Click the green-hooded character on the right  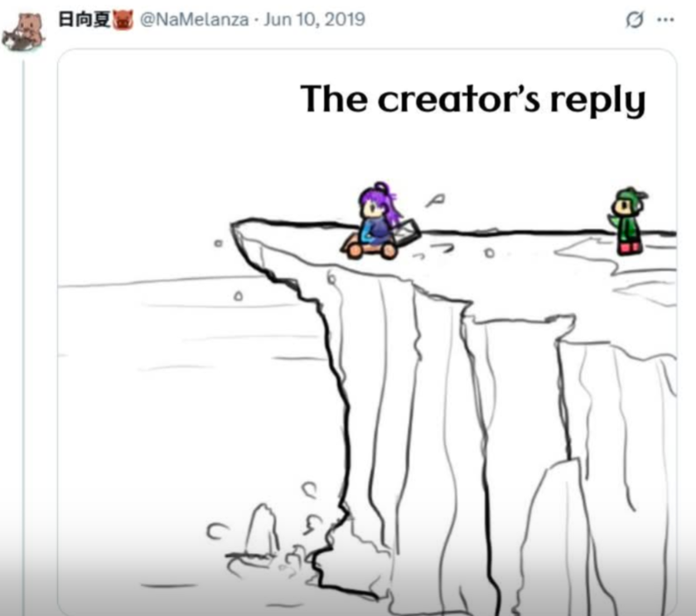(627, 221)
